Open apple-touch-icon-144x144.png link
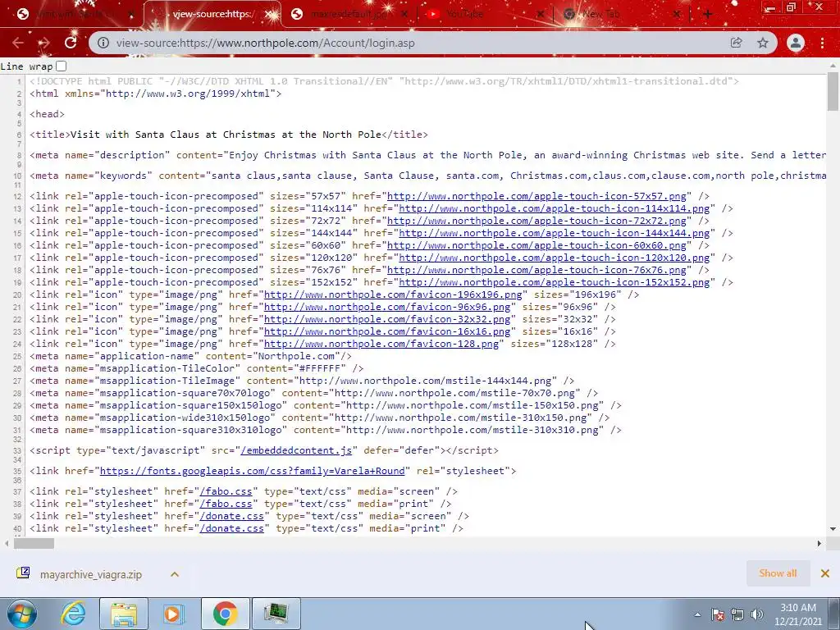 pyautogui.click(x=554, y=233)
